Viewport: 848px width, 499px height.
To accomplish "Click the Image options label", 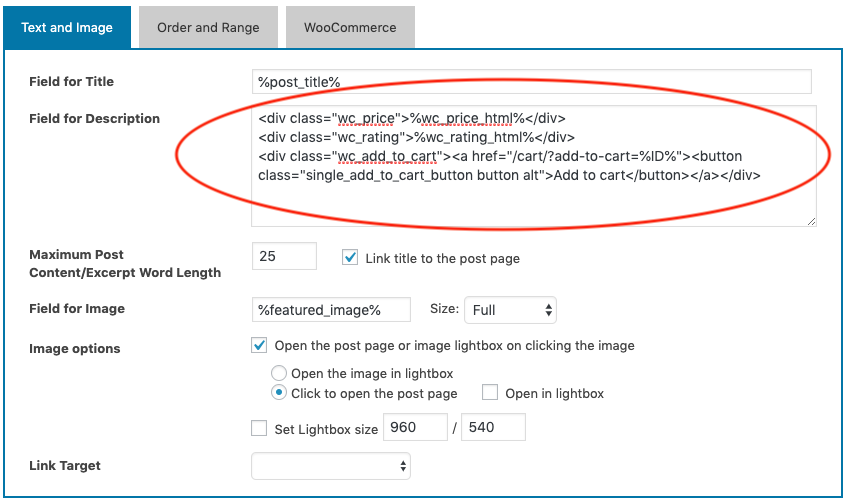I will coord(75,349).
